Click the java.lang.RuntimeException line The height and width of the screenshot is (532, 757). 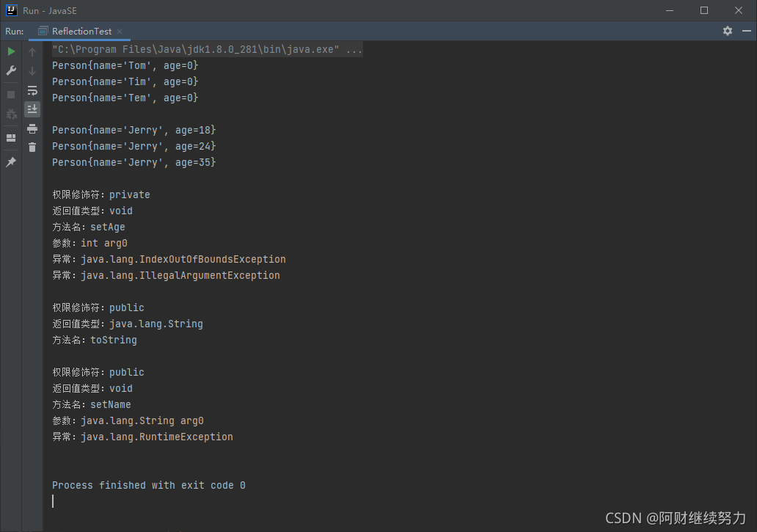[142, 437]
